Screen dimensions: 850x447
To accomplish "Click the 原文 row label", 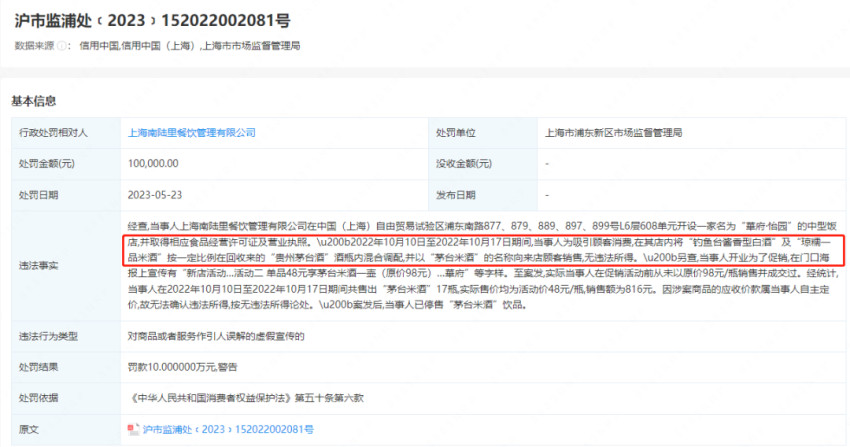I will pyautogui.click(x=28, y=429).
